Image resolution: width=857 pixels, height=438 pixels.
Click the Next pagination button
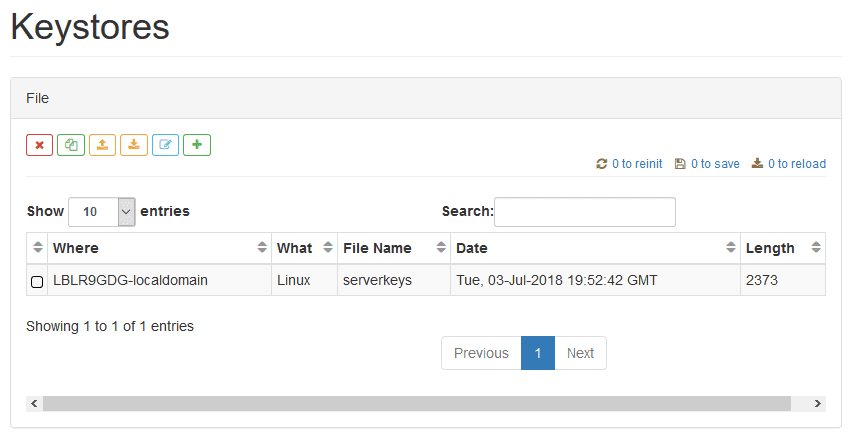(580, 353)
